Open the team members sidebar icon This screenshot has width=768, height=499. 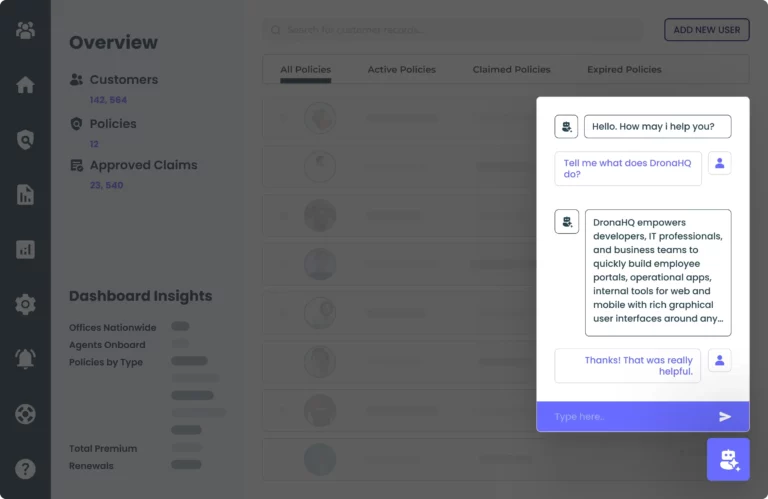click(25, 30)
